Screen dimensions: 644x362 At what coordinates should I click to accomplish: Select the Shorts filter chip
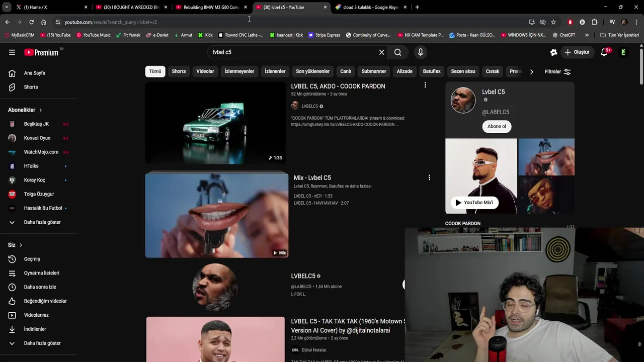coord(179,71)
